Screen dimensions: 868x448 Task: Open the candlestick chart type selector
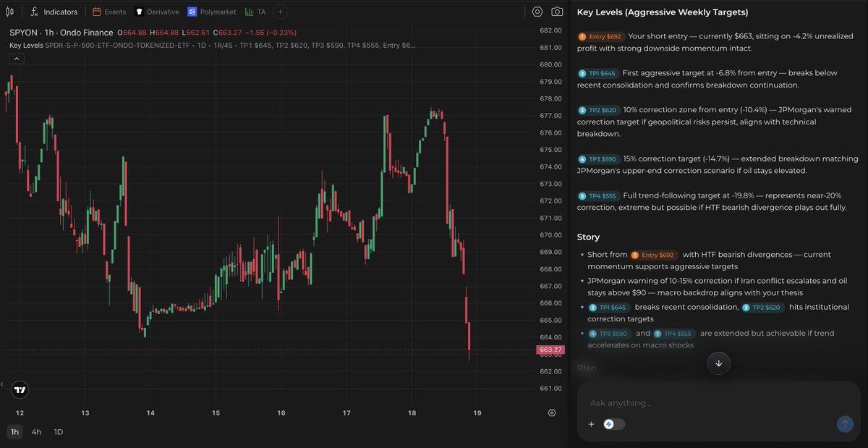tap(11, 12)
